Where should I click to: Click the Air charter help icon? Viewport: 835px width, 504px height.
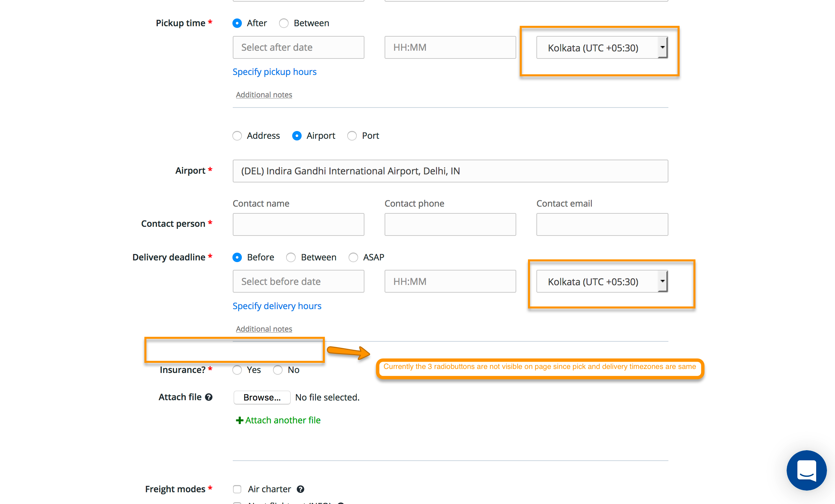coord(300,489)
